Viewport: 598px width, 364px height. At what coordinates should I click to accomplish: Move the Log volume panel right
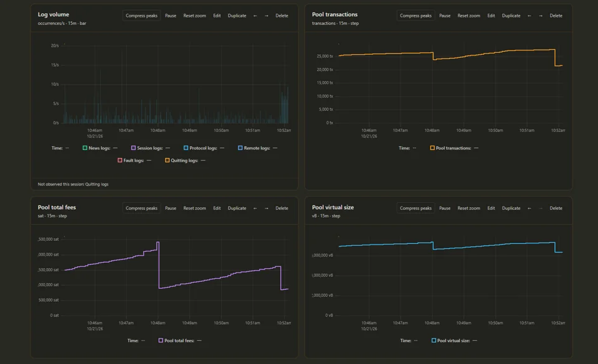pyautogui.click(x=266, y=16)
